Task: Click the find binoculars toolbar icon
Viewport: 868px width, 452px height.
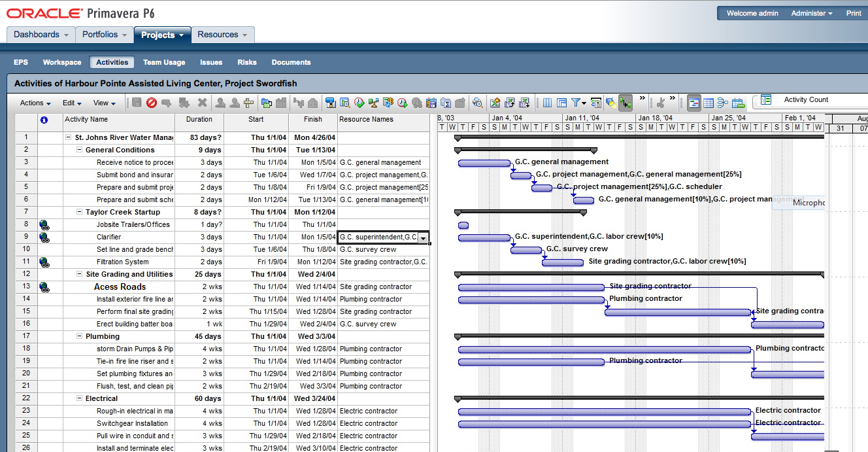Action: (x=478, y=103)
